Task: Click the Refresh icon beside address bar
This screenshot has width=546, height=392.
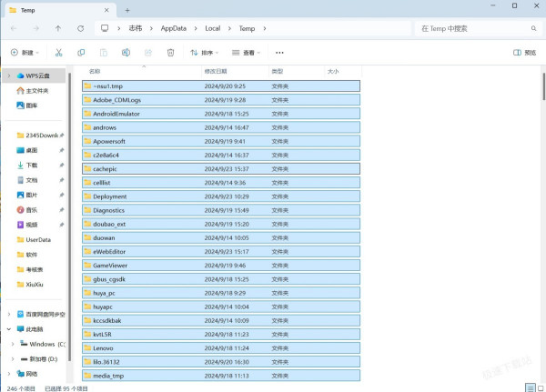Action: (x=81, y=28)
